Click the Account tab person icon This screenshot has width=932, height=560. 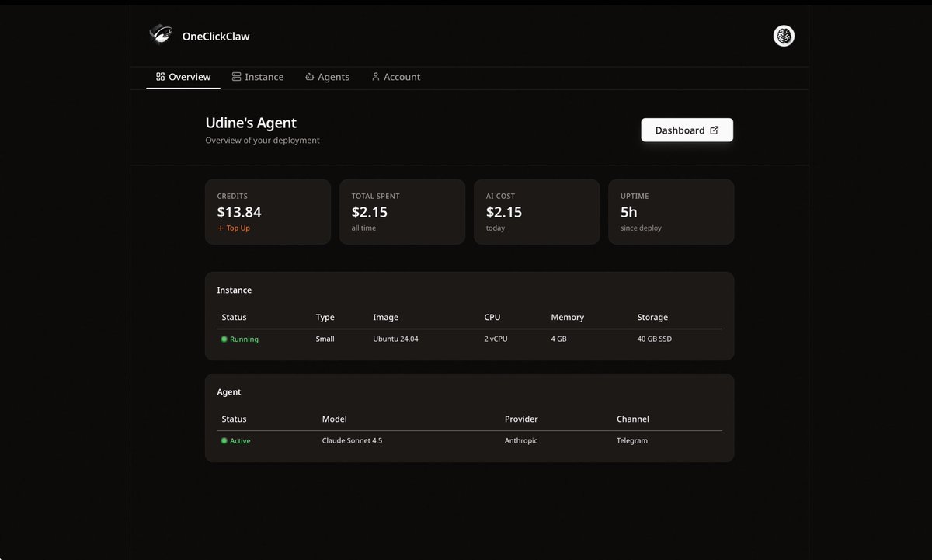(x=375, y=77)
